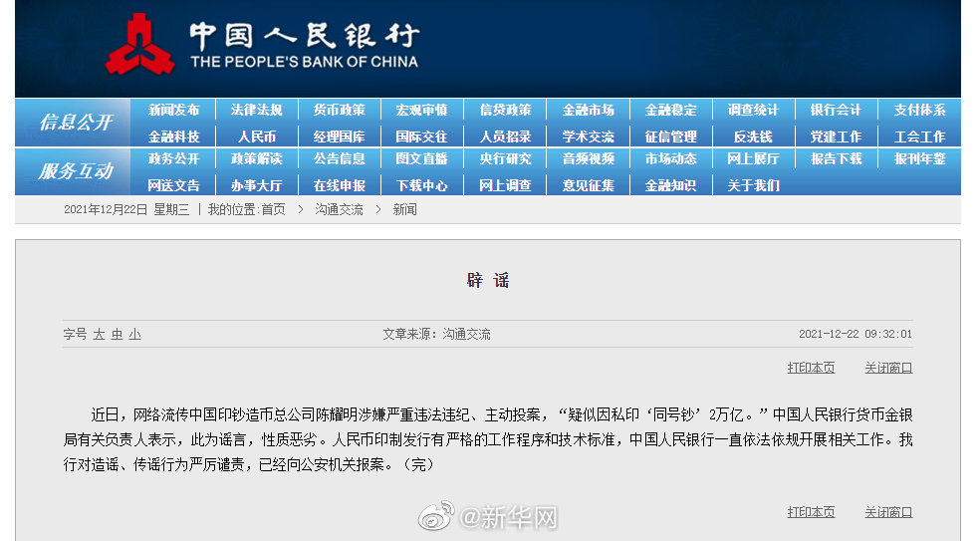Go to 首页 via breadcrumb

pyautogui.click(x=273, y=209)
